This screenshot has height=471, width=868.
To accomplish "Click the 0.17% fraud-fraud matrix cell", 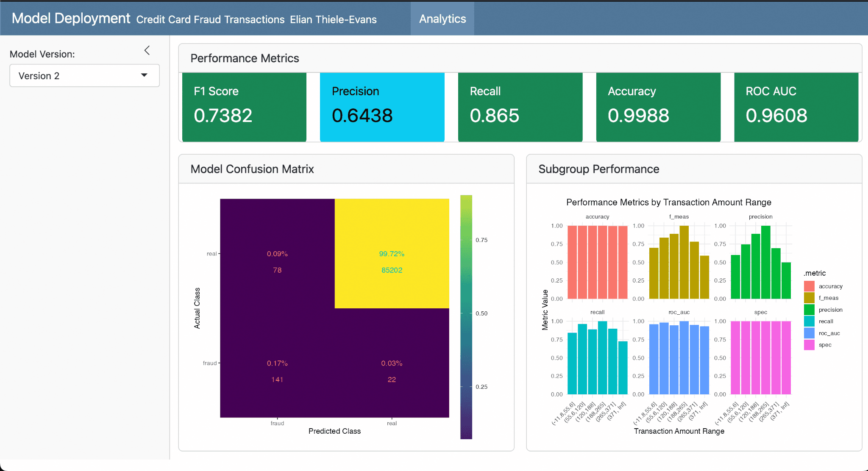I will coord(277,363).
